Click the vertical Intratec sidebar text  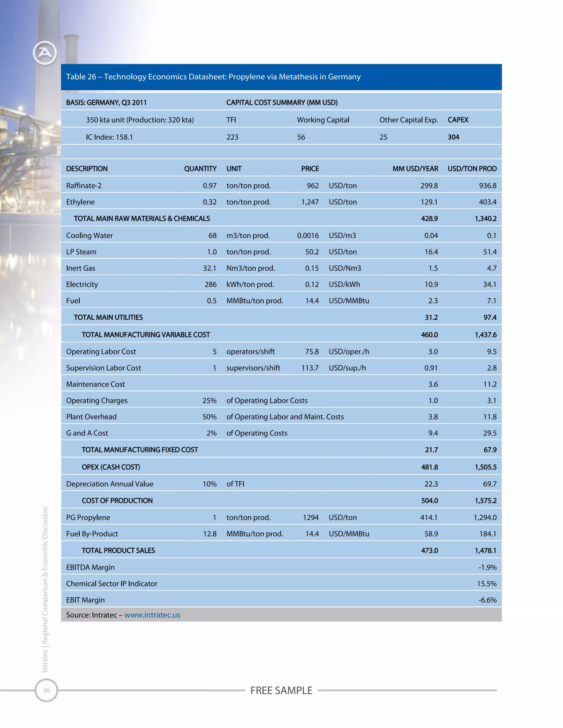point(45,589)
